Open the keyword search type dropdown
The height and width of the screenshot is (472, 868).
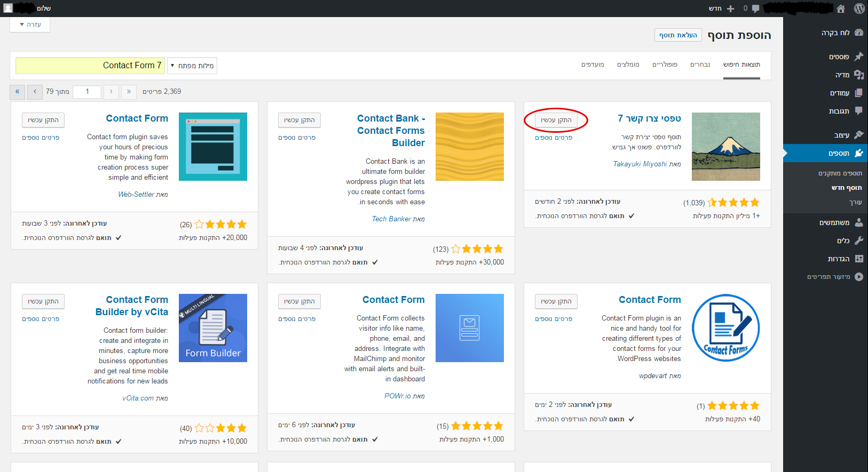point(192,66)
